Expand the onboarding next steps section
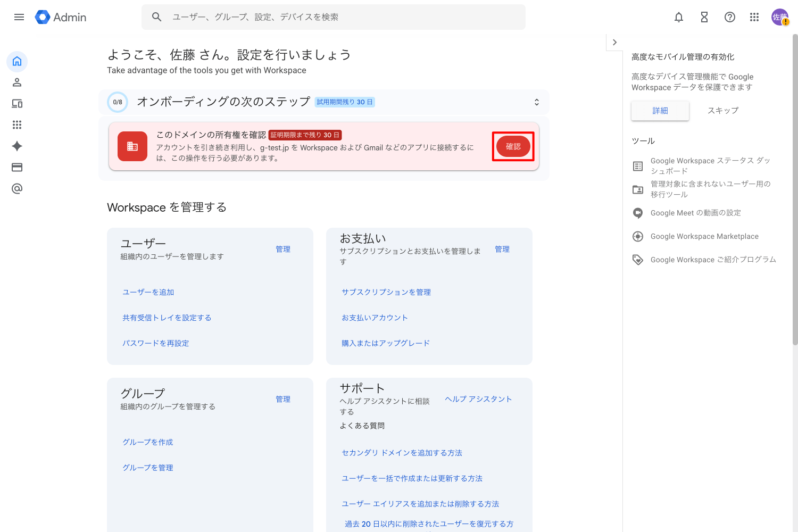The width and height of the screenshot is (798, 532). 537,102
